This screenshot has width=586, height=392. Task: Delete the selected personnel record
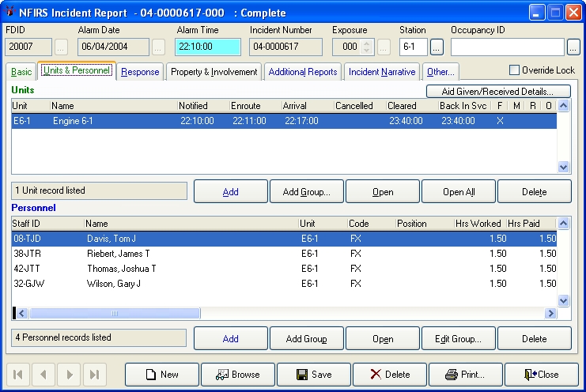535,338
